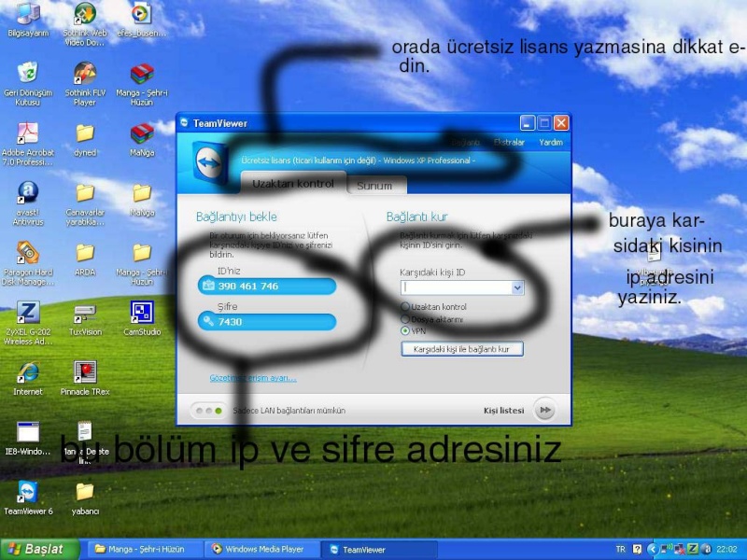Viewport: 747px width, 560px height.
Task: Choose the VPN connection radio button
Action: (x=405, y=330)
